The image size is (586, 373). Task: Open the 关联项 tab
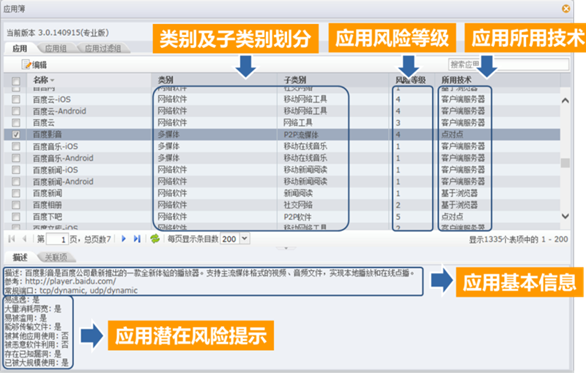point(56,257)
